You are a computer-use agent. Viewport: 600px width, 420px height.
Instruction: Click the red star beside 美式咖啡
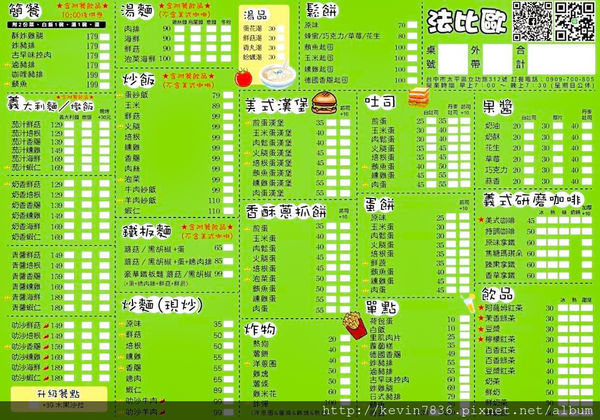click(x=481, y=220)
